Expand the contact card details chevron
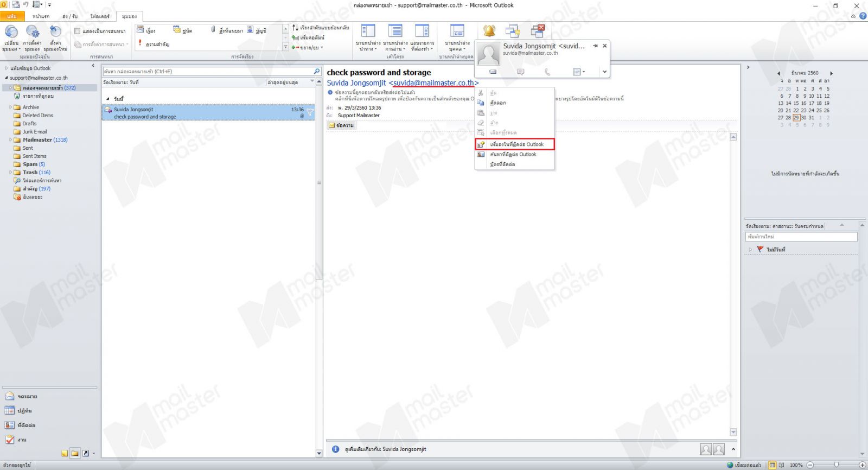This screenshot has height=470, width=868. pos(604,72)
